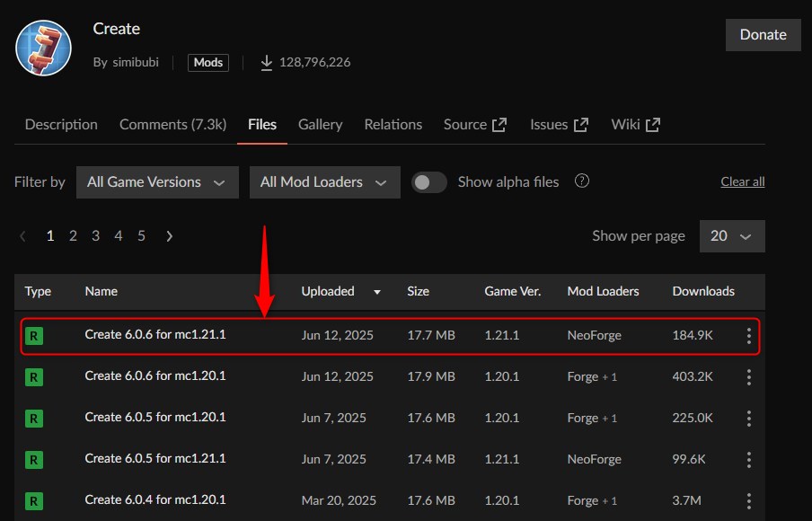Click the 184.9K downloads cell
This screenshot has height=521, width=812.
point(693,336)
